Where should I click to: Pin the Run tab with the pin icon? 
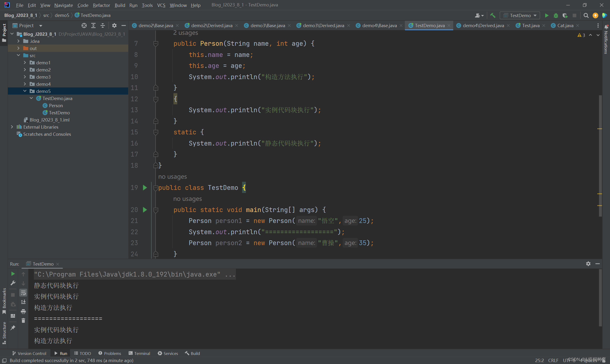[x=13, y=328]
